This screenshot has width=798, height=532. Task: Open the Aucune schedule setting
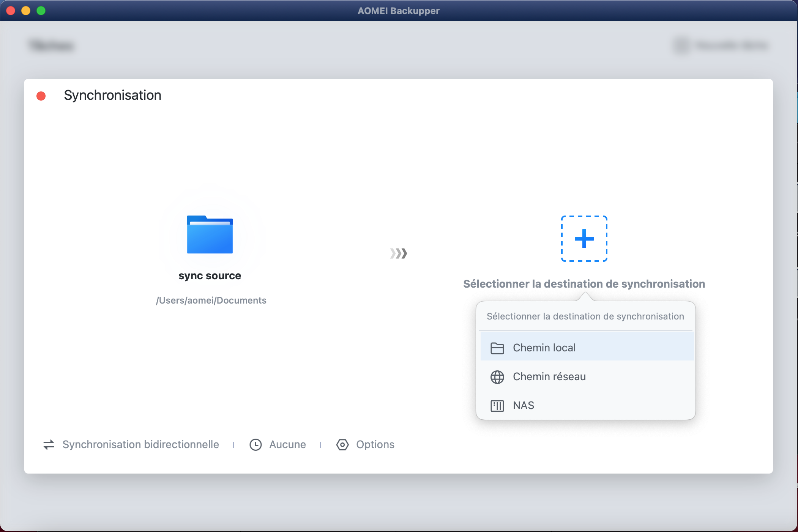pos(287,444)
